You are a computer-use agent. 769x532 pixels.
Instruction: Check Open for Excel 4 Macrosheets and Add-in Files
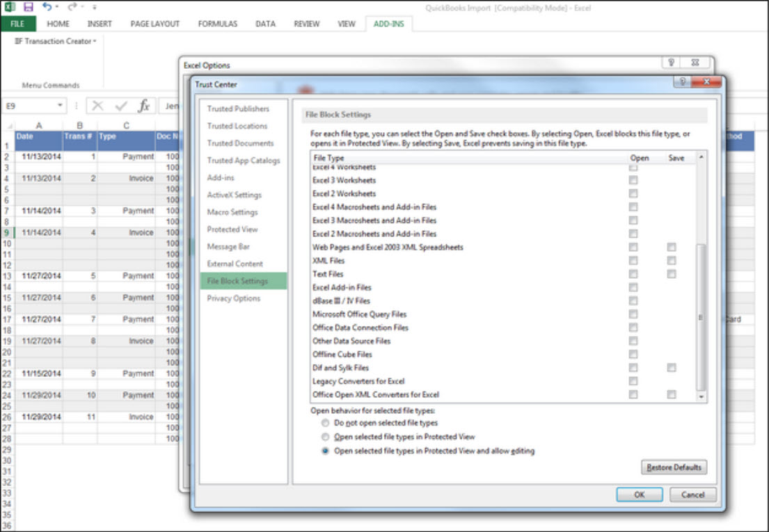(x=633, y=207)
